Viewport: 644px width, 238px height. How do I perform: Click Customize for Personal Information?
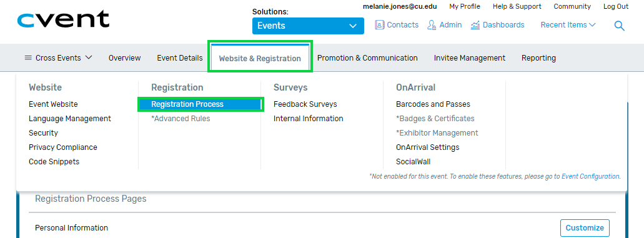click(585, 228)
